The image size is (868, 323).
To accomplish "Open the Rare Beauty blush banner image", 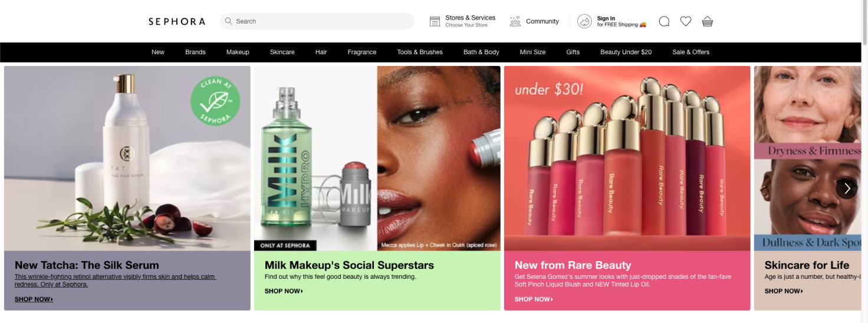I will pos(627,159).
